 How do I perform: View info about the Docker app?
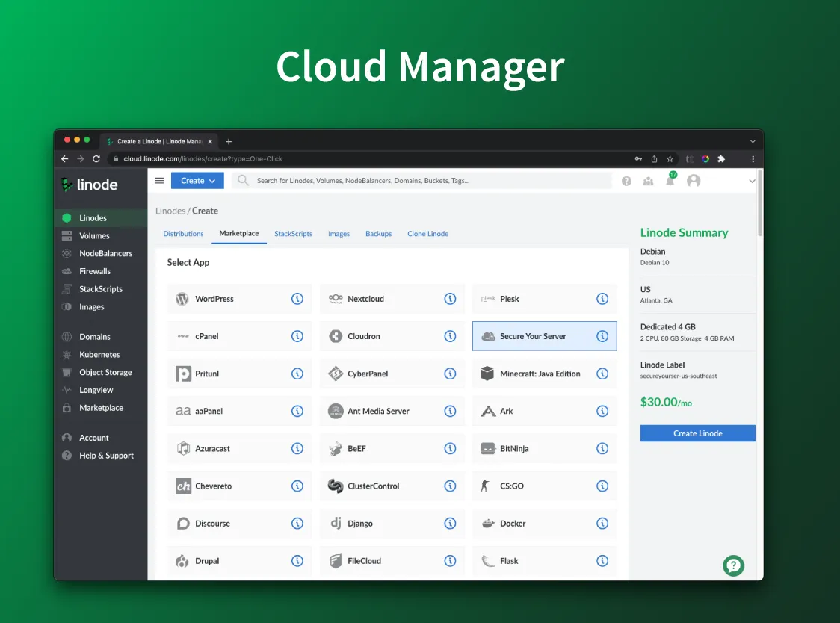click(602, 523)
